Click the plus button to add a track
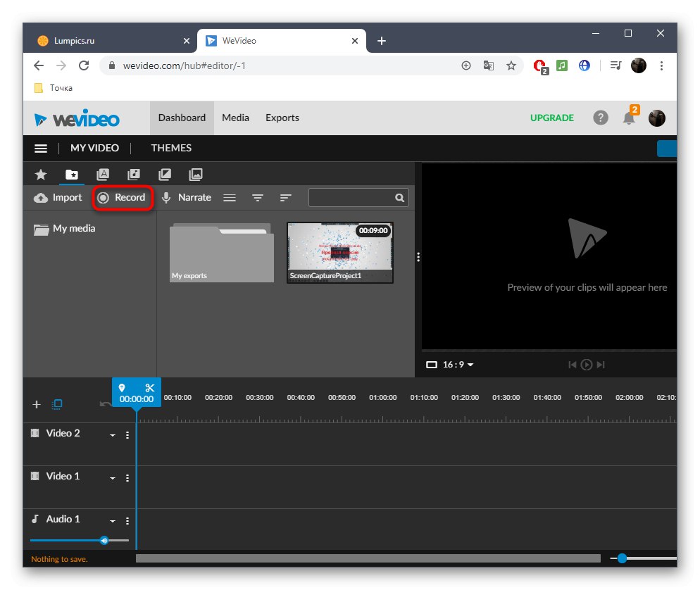This screenshot has height=590, width=700. click(37, 404)
